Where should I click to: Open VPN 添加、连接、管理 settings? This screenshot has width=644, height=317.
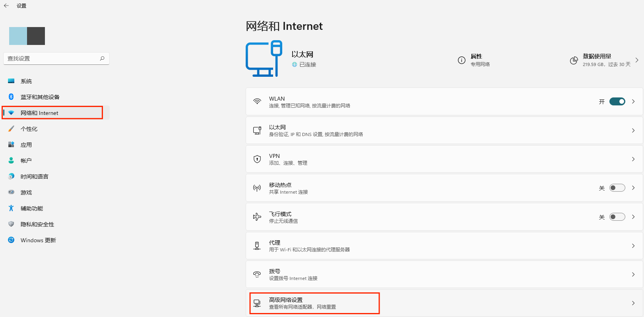444,159
